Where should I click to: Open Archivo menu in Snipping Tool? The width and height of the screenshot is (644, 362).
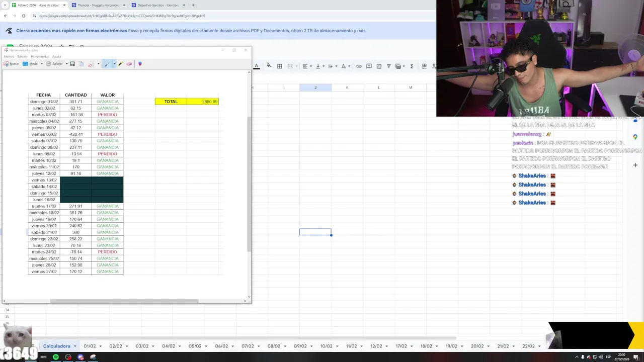click(9, 56)
